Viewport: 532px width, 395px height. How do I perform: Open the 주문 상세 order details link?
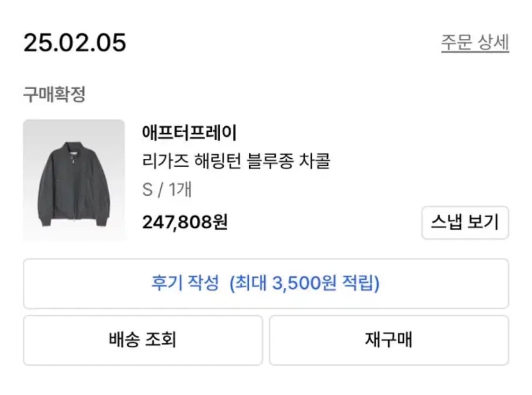click(x=474, y=43)
